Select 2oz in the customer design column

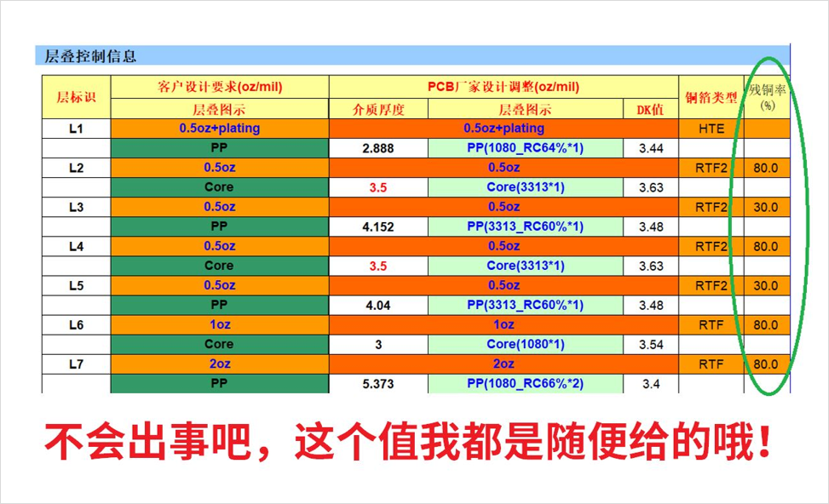[x=220, y=364]
